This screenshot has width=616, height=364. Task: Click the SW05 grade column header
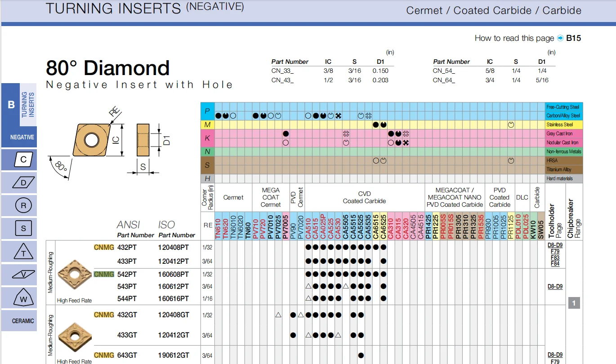coord(541,226)
